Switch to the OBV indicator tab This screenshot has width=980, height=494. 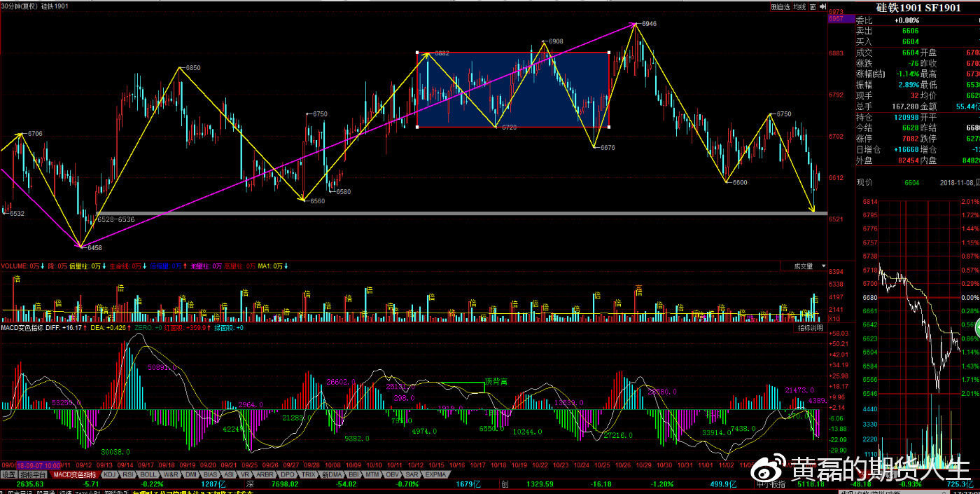[x=393, y=474]
